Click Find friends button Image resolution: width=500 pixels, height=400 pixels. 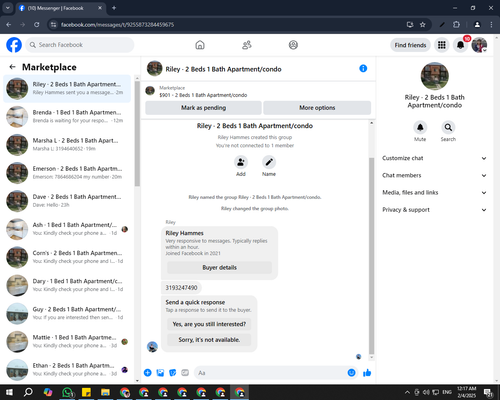(410, 45)
